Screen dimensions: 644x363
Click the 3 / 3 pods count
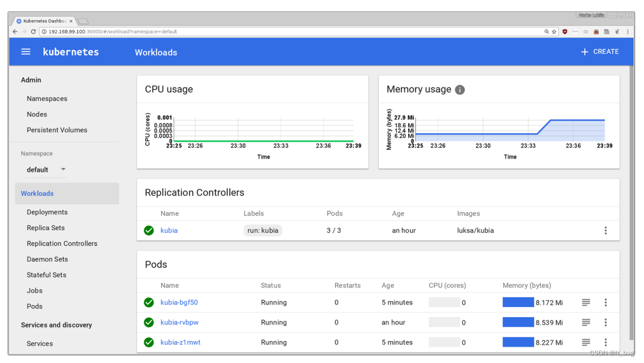[333, 230]
